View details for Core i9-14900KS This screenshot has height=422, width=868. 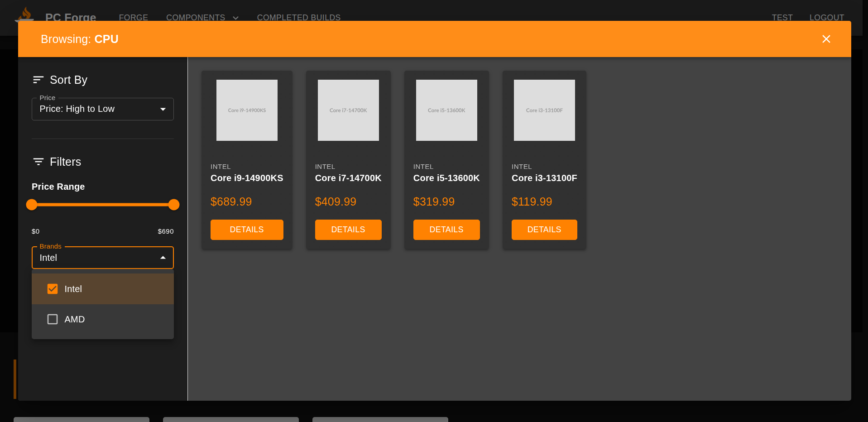[247, 230]
